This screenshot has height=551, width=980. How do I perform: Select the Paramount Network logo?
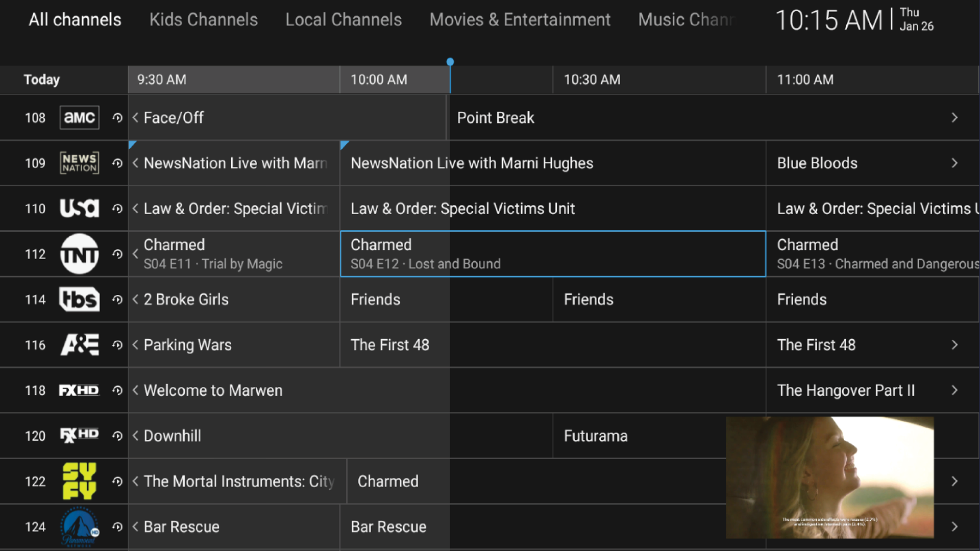pos(79,527)
